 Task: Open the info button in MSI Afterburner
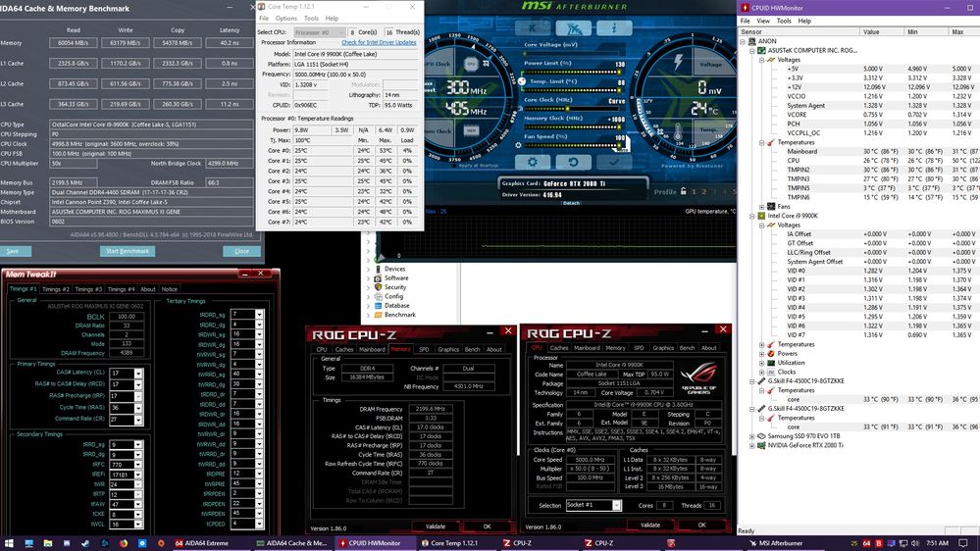click(614, 28)
